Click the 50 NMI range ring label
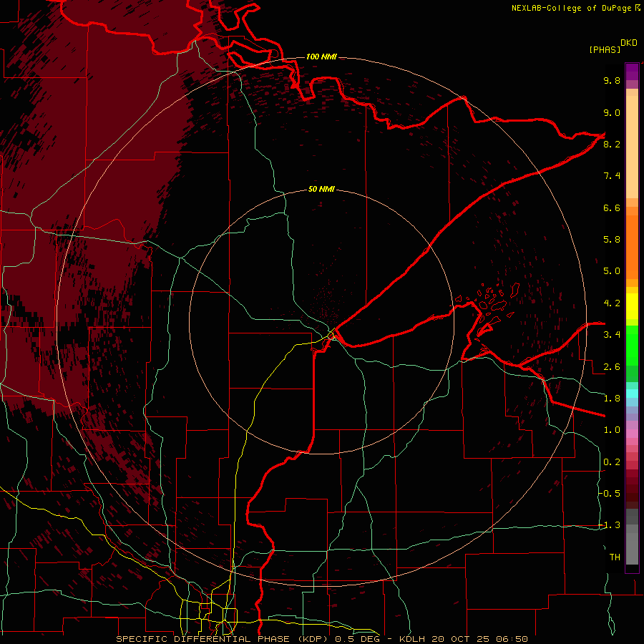The image size is (644, 644). click(x=321, y=189)
